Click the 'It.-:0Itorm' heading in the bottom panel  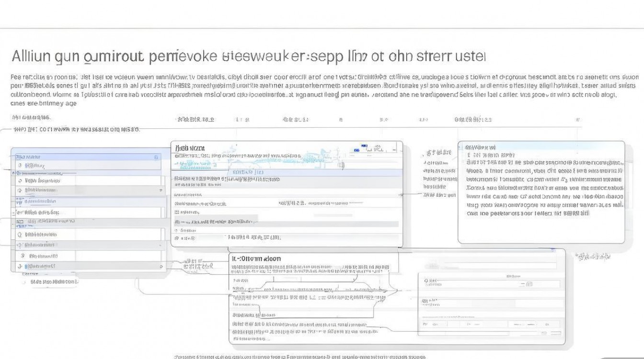pos(256,258)
